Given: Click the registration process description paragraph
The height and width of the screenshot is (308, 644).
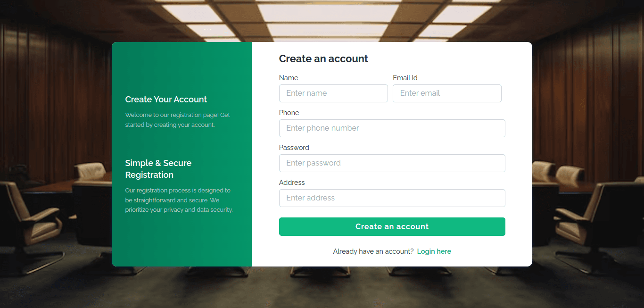Looking at the screenshot, I should [179, 200].
